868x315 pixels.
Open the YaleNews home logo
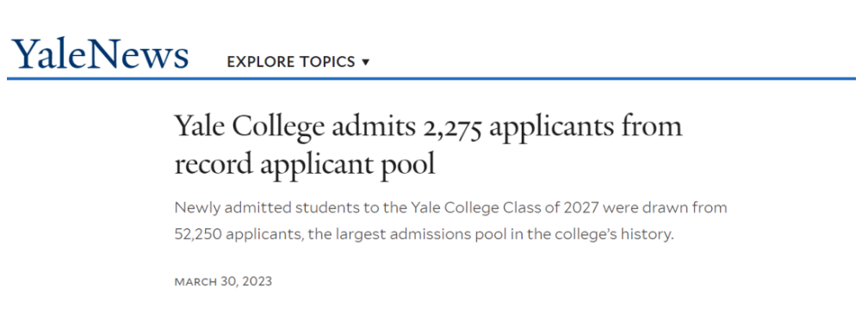(x=100, y=54)
